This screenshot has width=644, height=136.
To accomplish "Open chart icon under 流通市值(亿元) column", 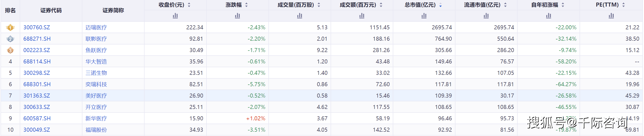I will [x=486, y=16].
